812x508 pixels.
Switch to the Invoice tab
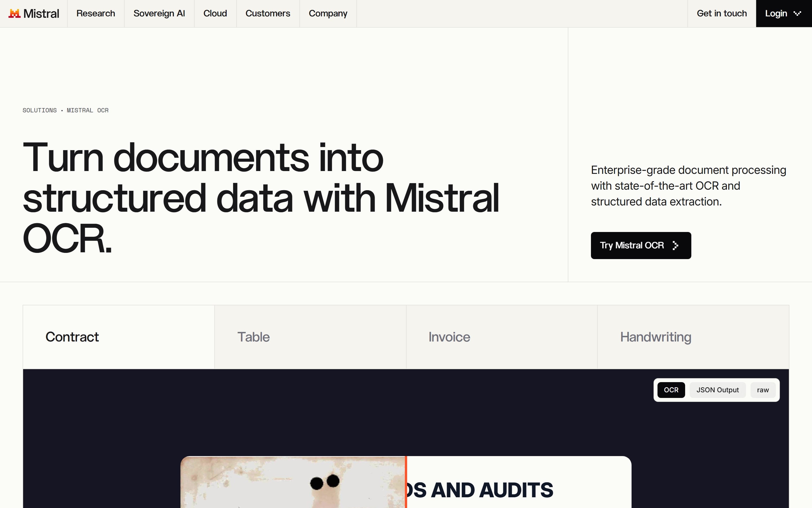pyautogui.click(x=502, y=337)
